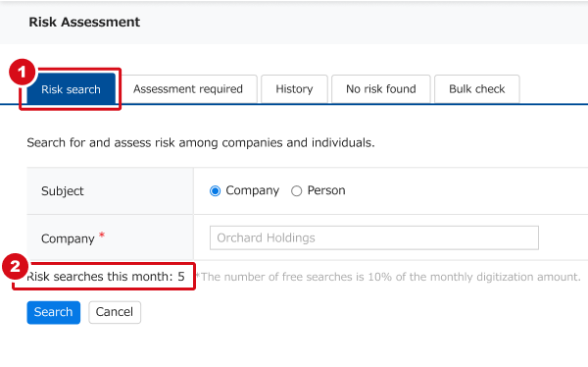Select the Person subject radio button
The height and width of the screenshot is (367, 588).
(297, 190)
